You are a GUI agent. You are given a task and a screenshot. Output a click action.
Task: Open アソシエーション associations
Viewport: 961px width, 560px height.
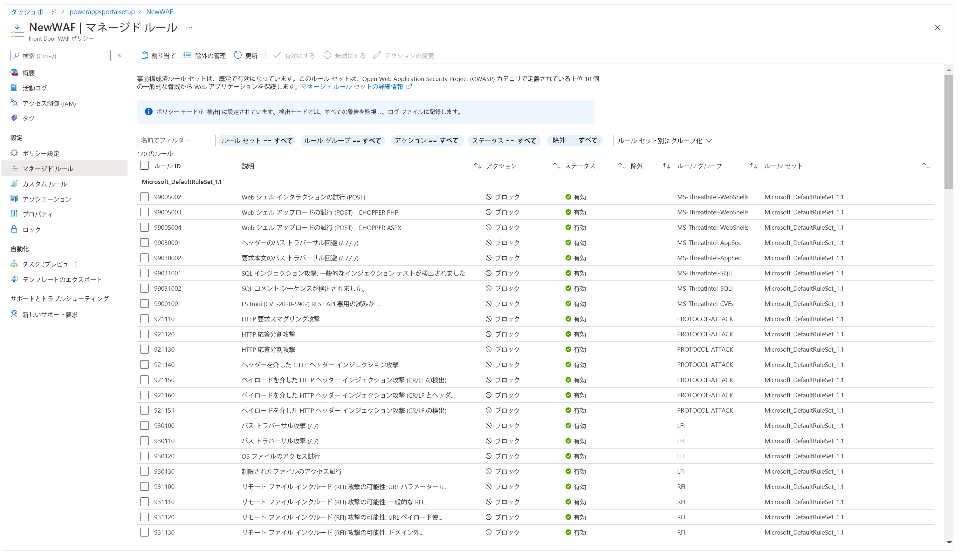pos(47,199)
